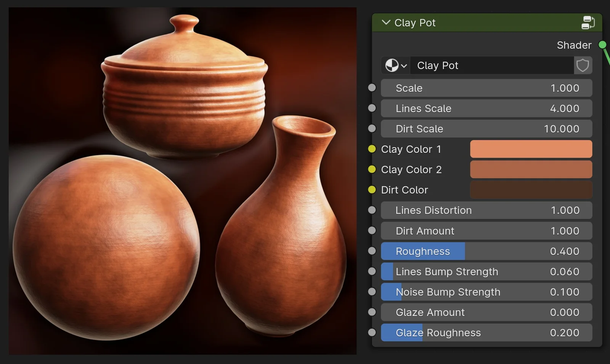The width and height of the screenshot is (610, 364).
Task: Open the Clay Color 2 color swatch
Action: [x=531, y=169]
